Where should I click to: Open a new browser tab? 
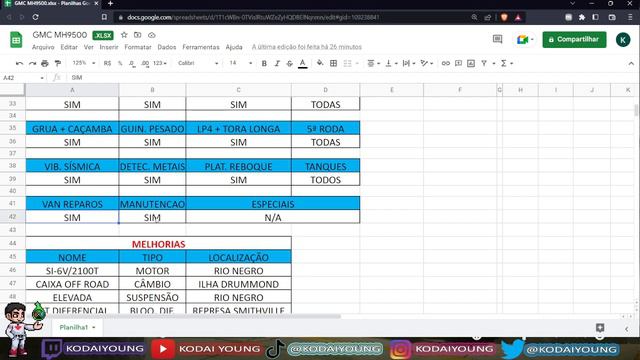110,4
